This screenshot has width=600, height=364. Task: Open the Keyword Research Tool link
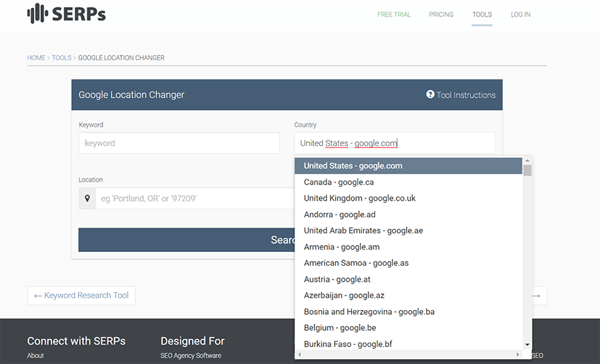click(x=81, y=295)
